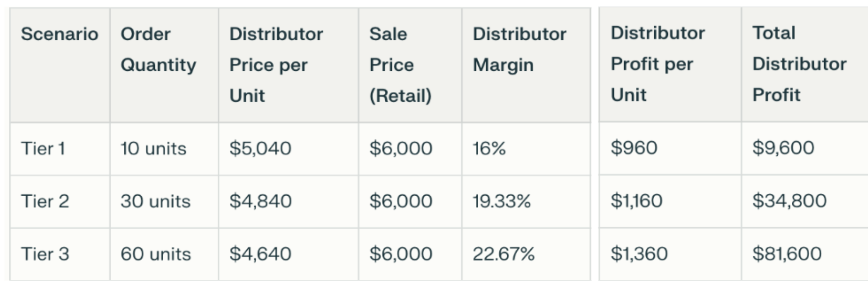The width and height of the screenshot is (868, 297).
Task: Click the Scenario column header
Action: (59, 34)
